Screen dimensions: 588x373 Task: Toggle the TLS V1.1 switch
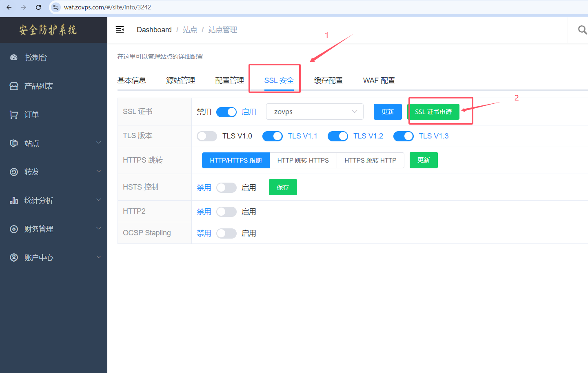(273, 136)
